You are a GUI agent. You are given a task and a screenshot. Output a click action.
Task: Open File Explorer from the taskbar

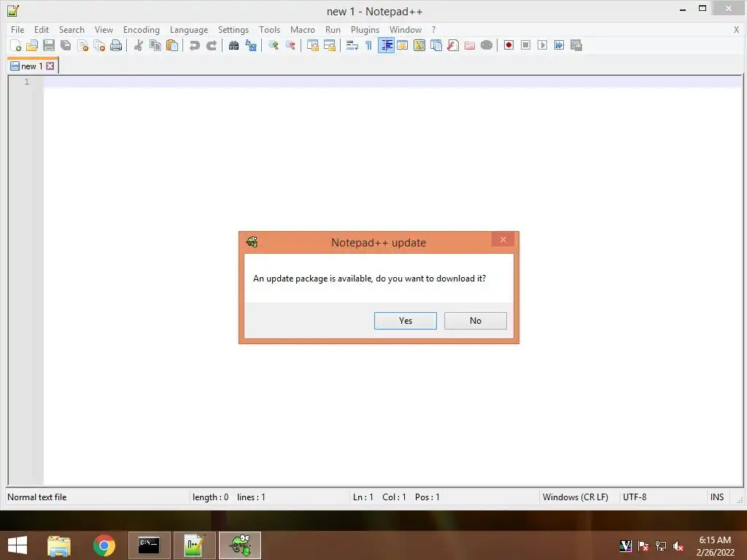(x=59, y=545)
